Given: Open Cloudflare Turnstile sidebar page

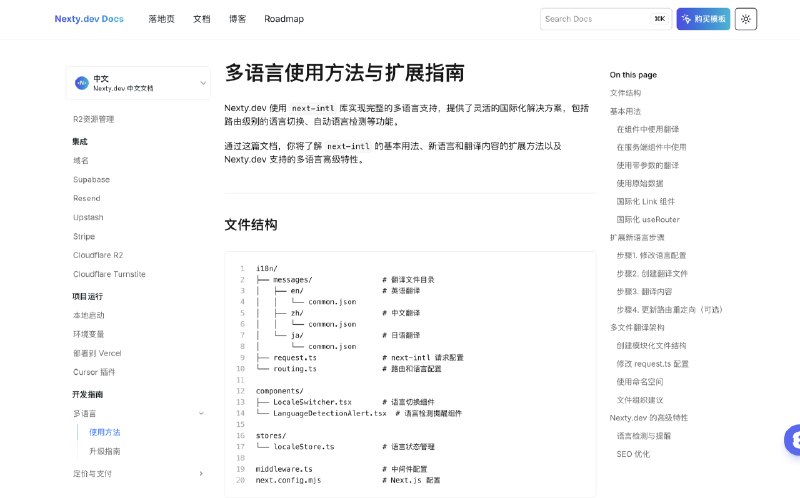Looking at the screenshot, I should coord(109,274).
